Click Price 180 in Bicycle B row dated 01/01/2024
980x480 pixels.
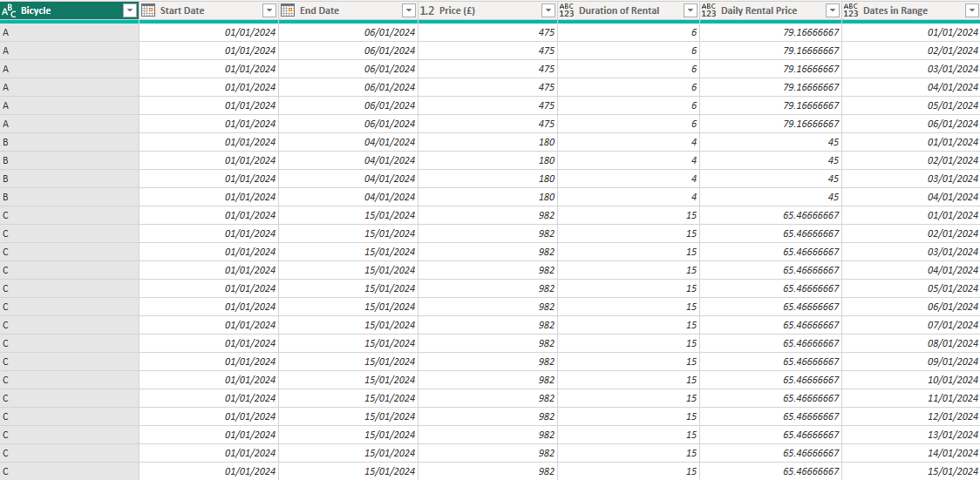[x=487, y=142]
